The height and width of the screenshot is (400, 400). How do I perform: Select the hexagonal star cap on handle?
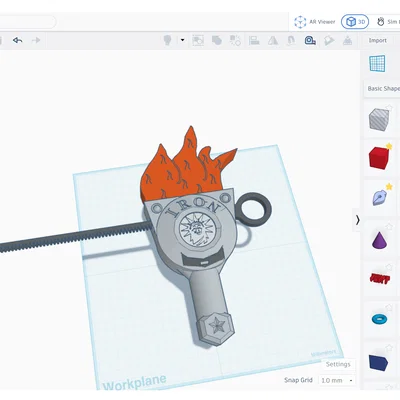pos(215,328)
